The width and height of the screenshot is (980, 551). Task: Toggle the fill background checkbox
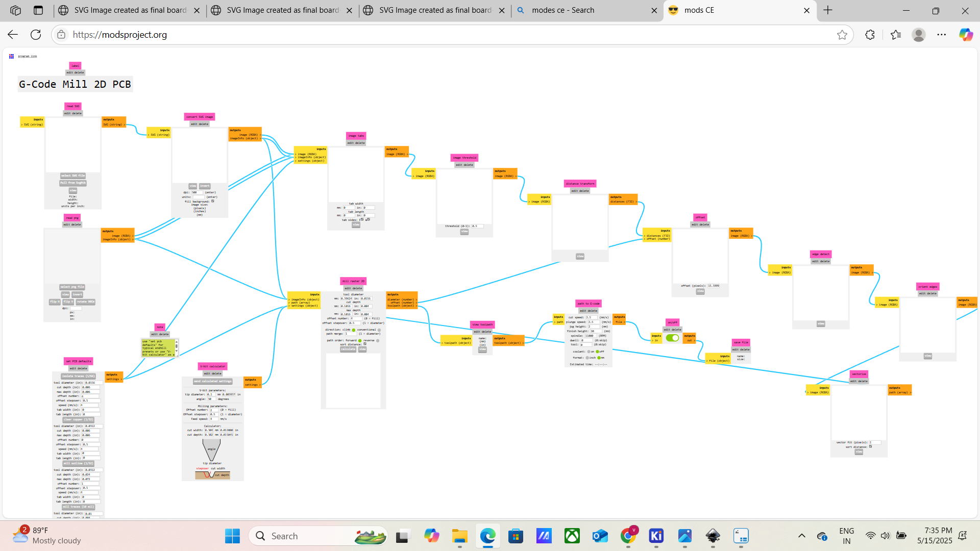click(x=213, y=201)
